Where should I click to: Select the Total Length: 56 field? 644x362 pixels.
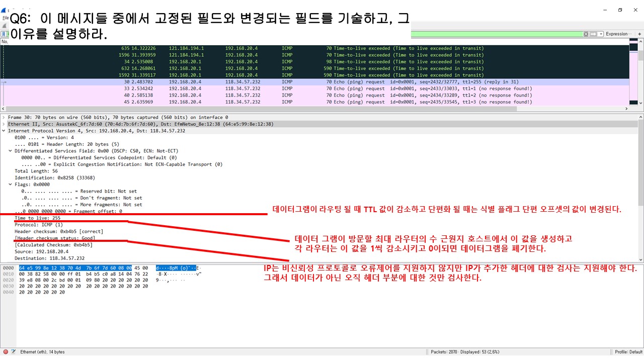pyautogui.click(x=36, y=171)
